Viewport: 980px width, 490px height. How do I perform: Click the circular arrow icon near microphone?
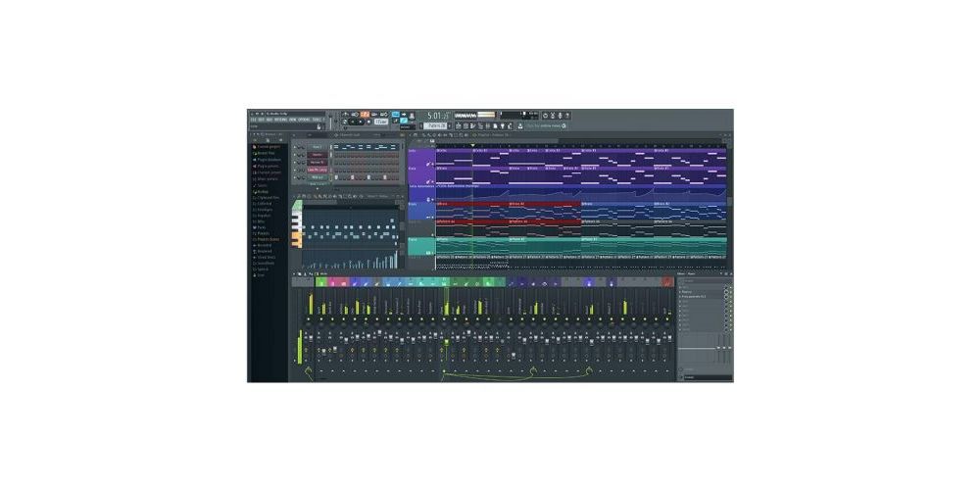pos(545,116)
